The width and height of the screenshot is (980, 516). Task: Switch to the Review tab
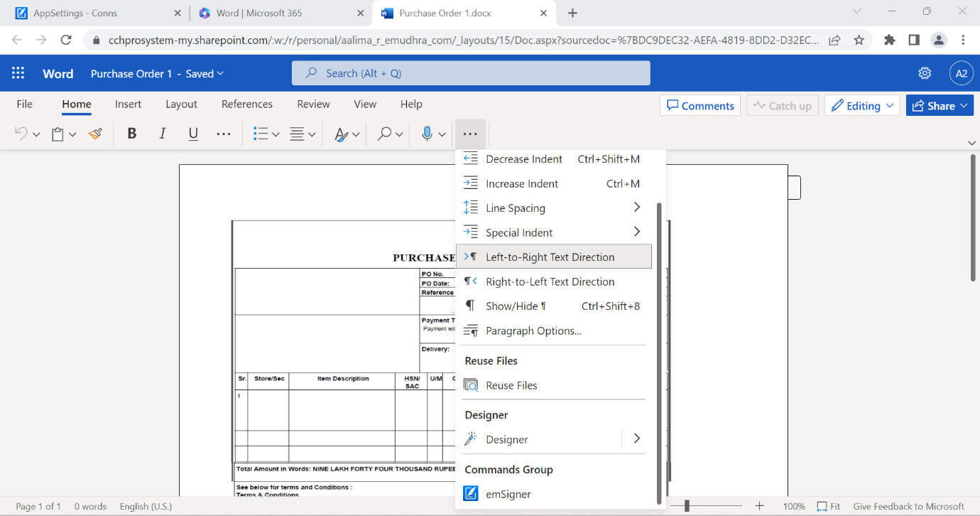(313, 104)
